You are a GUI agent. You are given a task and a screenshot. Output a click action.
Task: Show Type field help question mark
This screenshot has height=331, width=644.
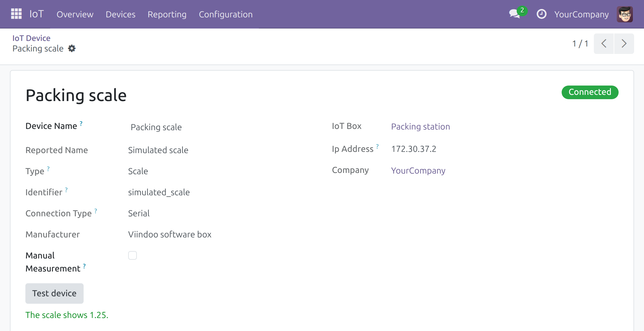48,169
